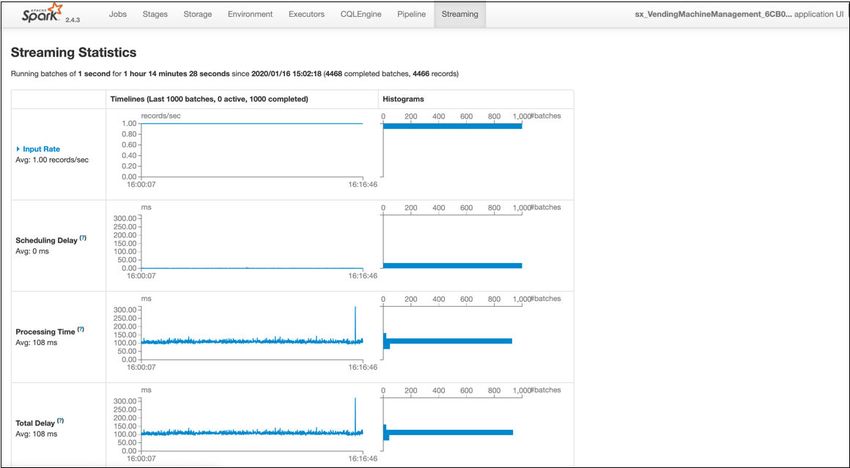The width and height of the screenshot is (850, 468).
Task: Select the Streaming tab
Action: [x=460, y=14]
